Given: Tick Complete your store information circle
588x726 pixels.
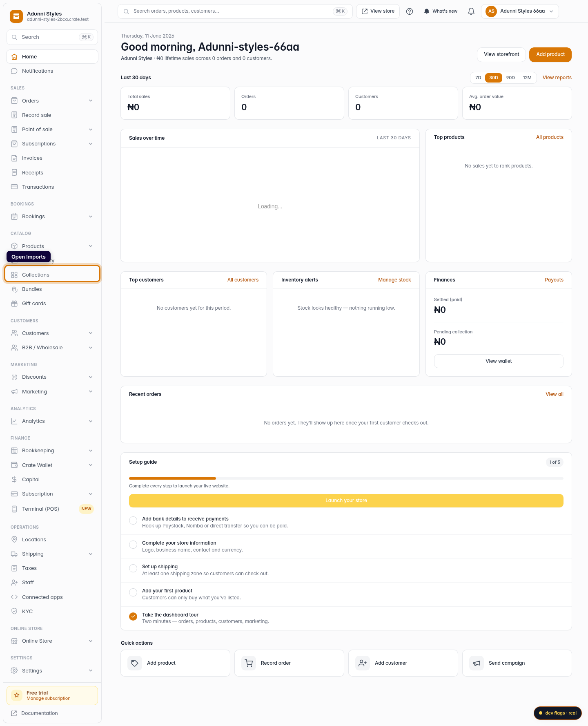Looking at the screenshot, I should coord(133,545).
